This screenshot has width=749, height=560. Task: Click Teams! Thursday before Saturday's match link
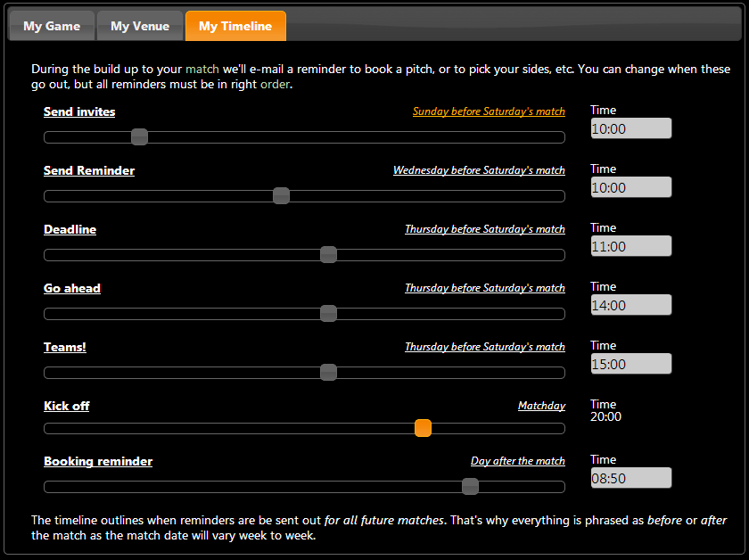(485, 346)
